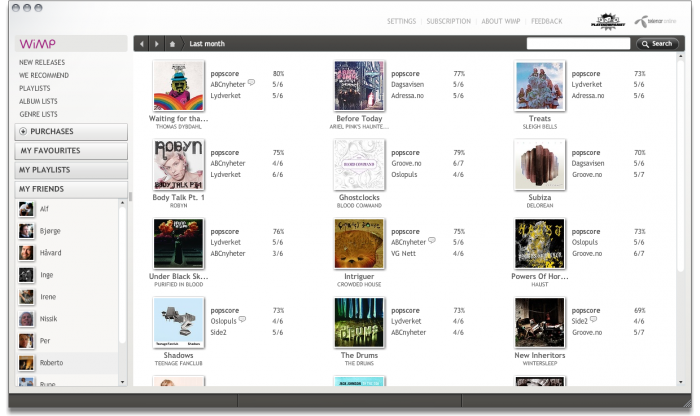Open the New Releases list
Image resolution: width=700 pixels, height=416 pixels.
click(x=44, y=62)
